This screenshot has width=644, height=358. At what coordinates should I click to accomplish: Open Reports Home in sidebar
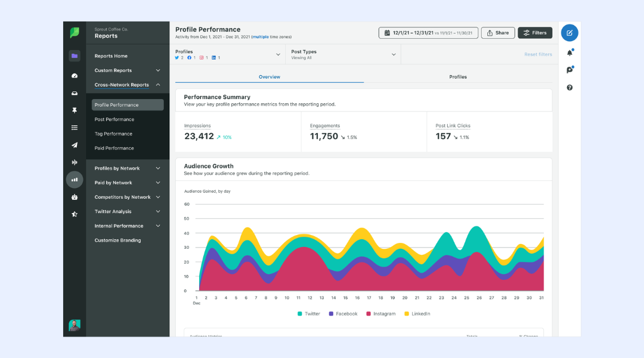[111, 56]
